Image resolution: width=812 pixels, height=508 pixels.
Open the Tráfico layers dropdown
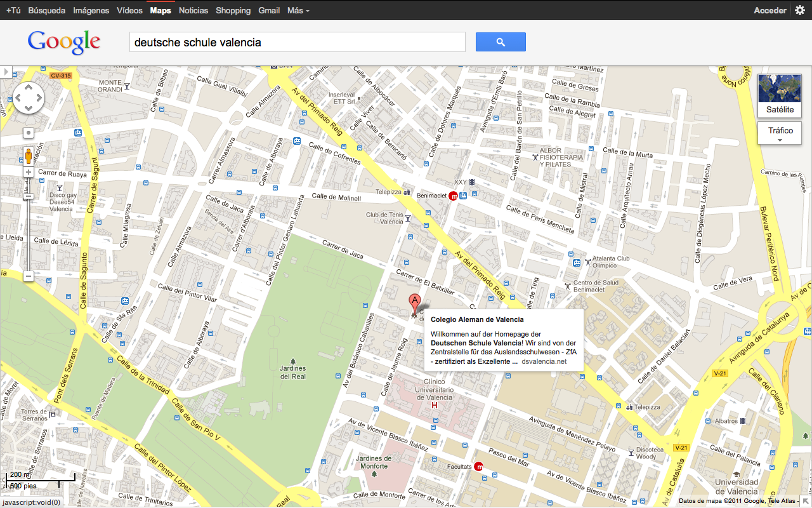tap(780, 133)
